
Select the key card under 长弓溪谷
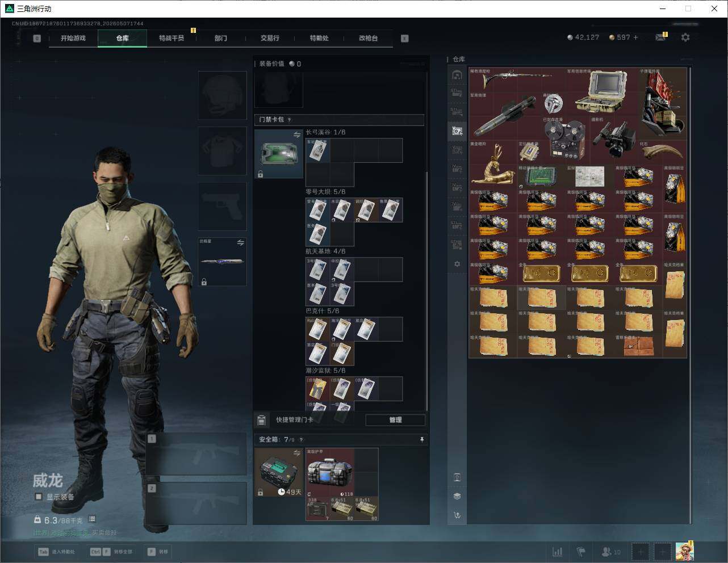(x=318, y=150)
